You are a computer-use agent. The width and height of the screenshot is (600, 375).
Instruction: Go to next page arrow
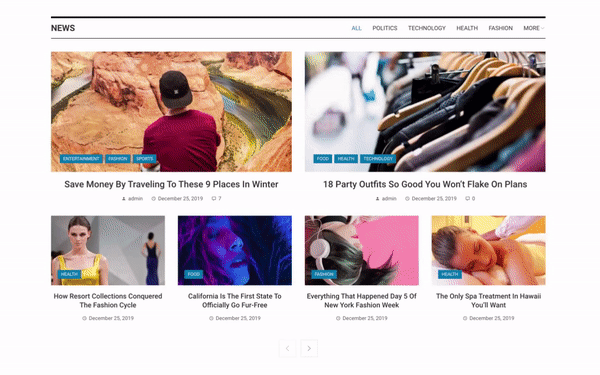click(x=309, y=348)
